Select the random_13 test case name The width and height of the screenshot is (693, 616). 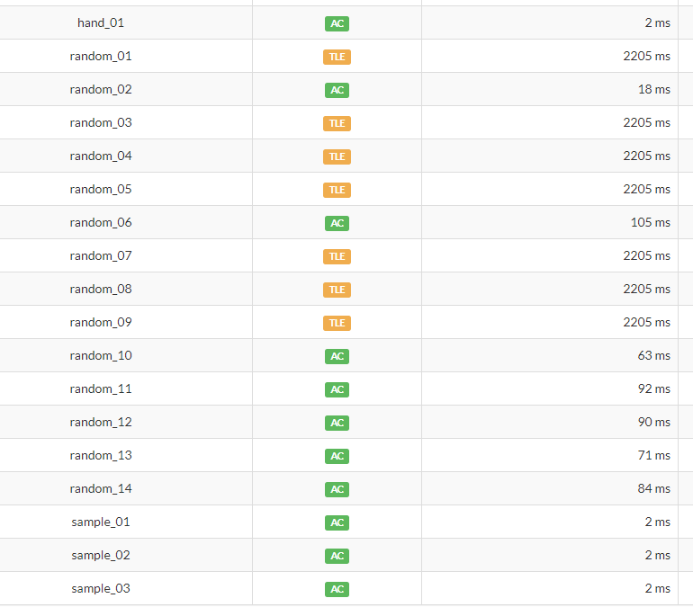[101, 455]
